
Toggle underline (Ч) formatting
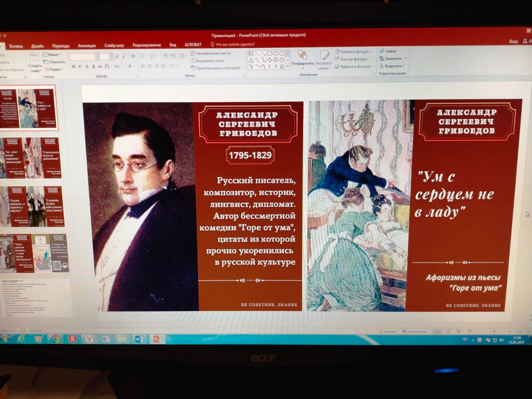87,66
